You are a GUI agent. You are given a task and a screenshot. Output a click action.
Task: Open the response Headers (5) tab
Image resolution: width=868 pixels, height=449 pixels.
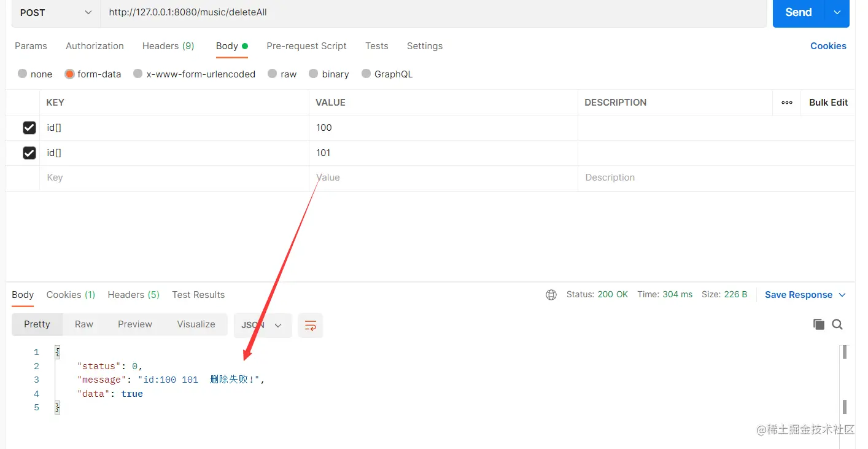click(x=133, y=295)
